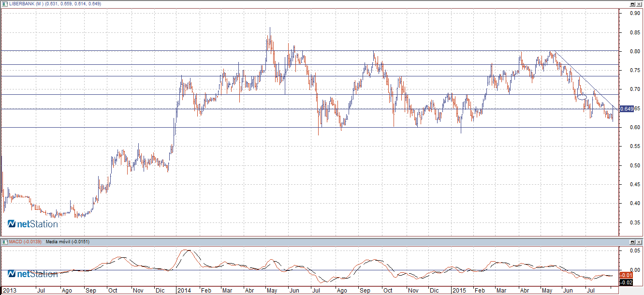Click the 2014 label on time axis
The width and height of the screenshot is (644, 295).
click(x=184, y=291)
